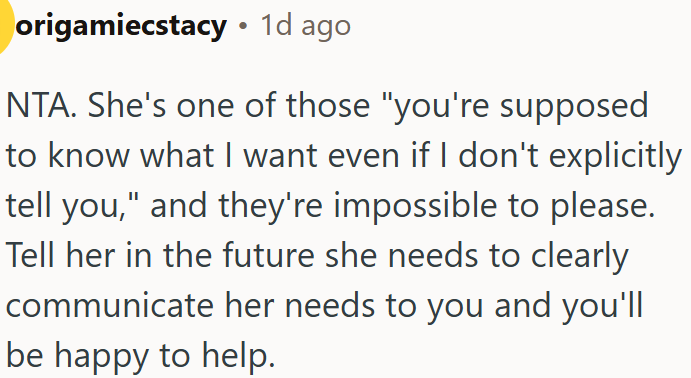The width and height of the screenshot is (691, 378).
Task: Open the yellow user avatar beside origamiecstacy
Action: tap(5, 24)
